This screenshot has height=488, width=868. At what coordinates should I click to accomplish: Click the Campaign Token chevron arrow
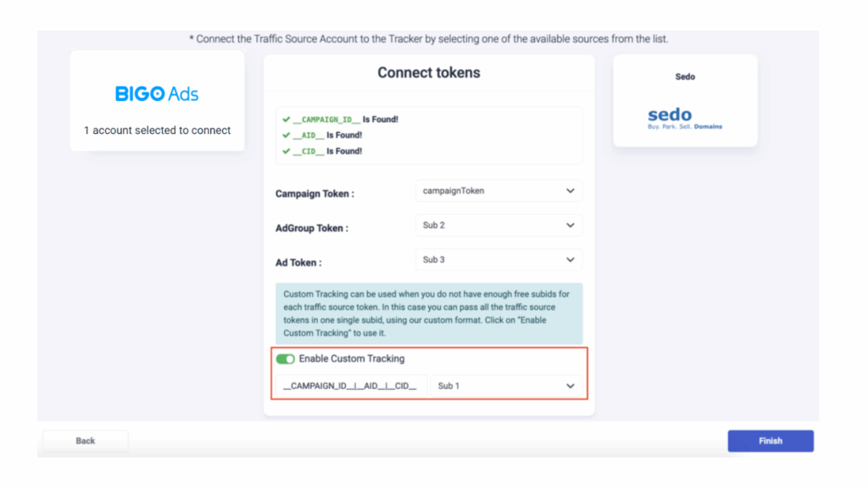point(570,191)
